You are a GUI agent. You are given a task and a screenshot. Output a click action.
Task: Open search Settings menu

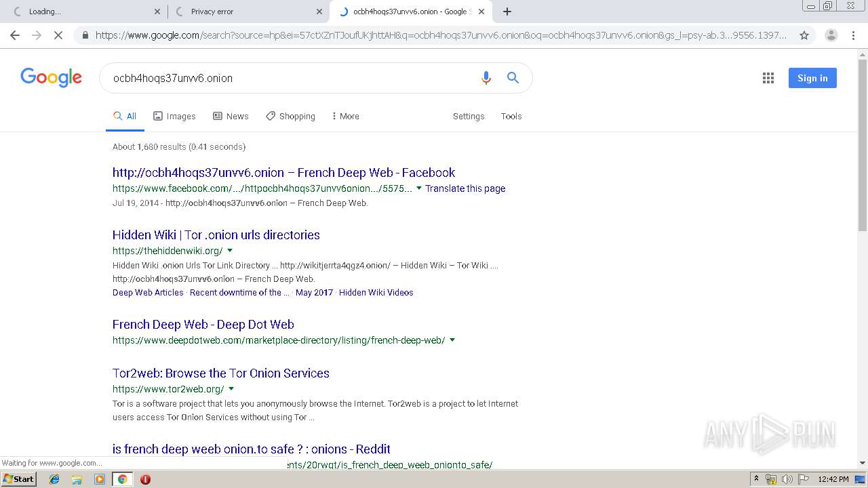tap(469, 117)
